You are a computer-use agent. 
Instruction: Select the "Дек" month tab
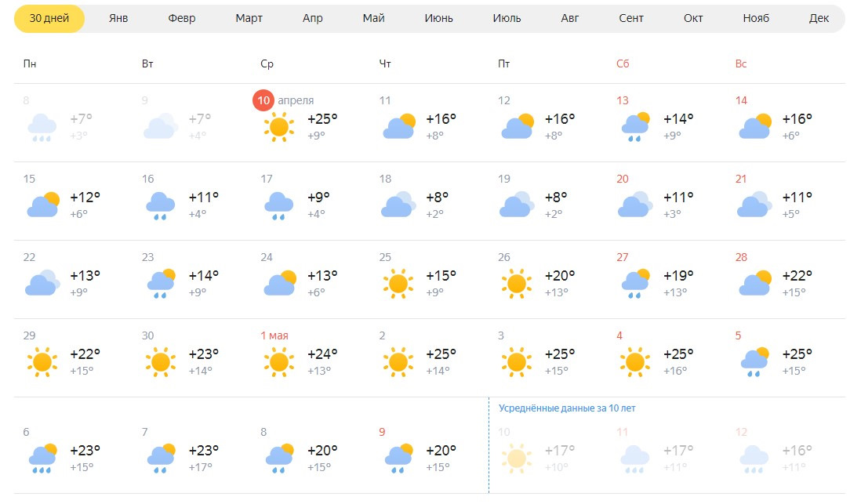(x=819, y=19)
